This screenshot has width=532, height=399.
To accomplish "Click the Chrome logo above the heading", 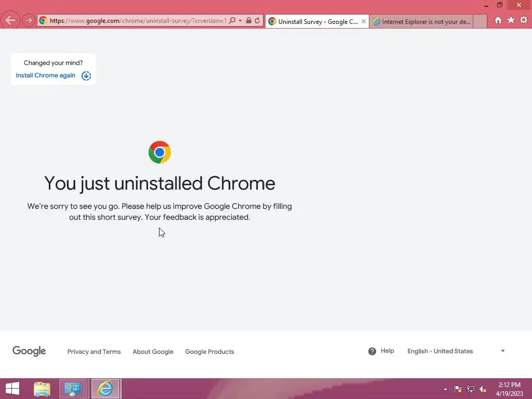I will [159, 152].
